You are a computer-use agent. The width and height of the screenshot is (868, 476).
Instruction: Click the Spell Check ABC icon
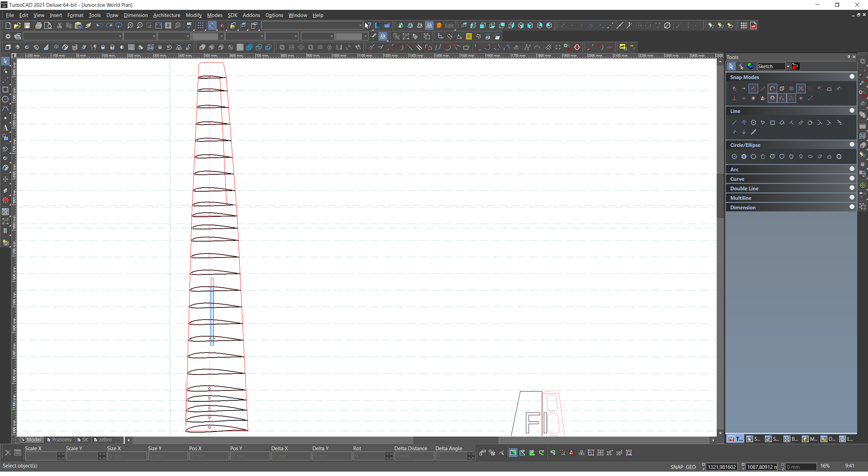[x=189, y=25]
